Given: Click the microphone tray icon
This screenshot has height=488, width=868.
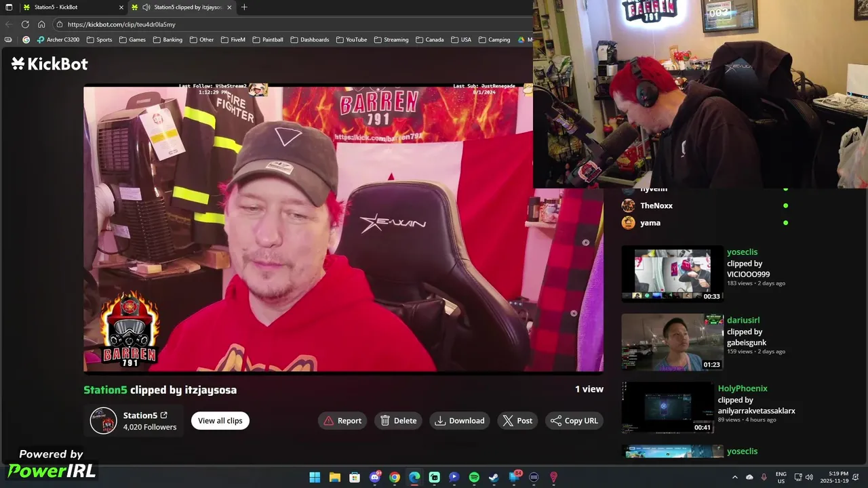Looking at the screenshot, I should pos(764,477).
